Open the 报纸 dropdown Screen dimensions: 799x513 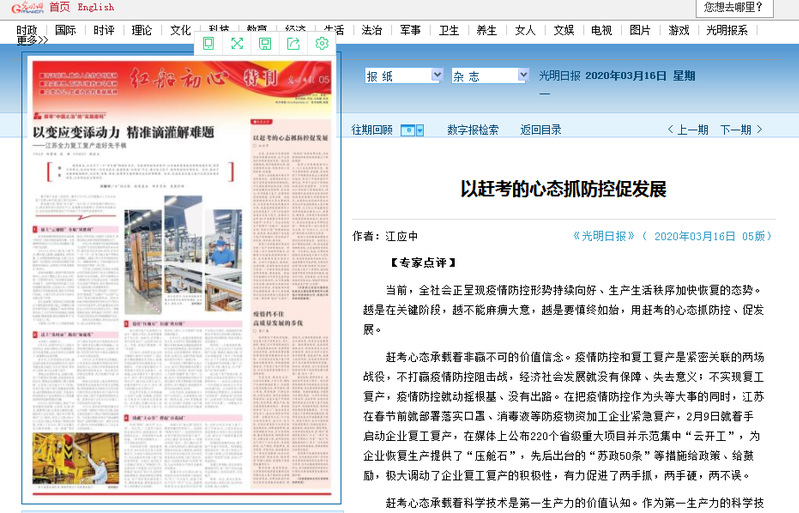404,76
